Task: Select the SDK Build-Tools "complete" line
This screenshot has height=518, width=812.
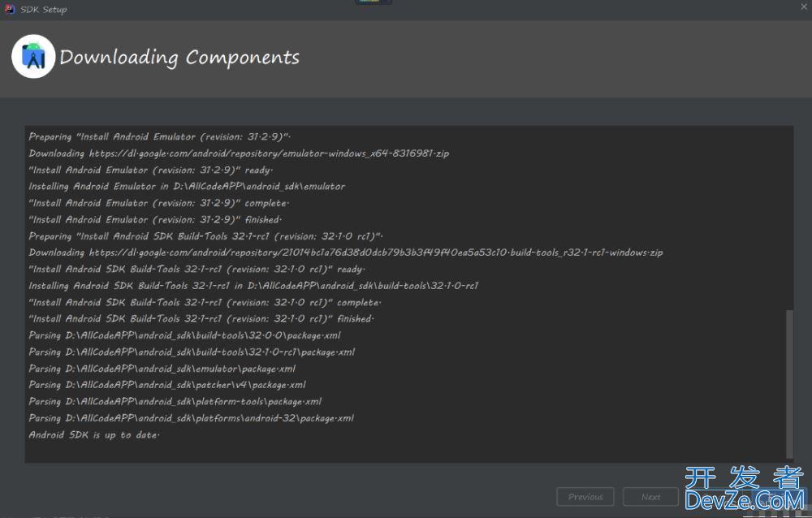Action: point(205,303)
